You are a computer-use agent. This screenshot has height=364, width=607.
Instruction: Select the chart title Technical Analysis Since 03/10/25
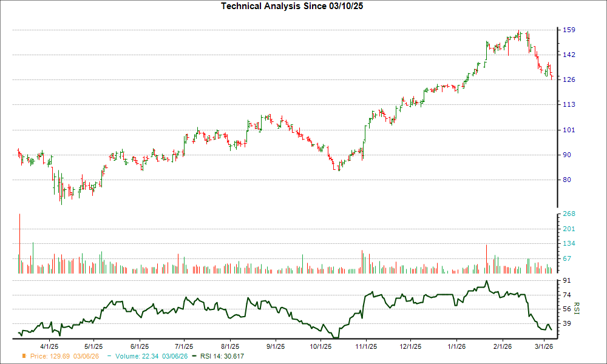pyautogui.click(x=292, y=6)
